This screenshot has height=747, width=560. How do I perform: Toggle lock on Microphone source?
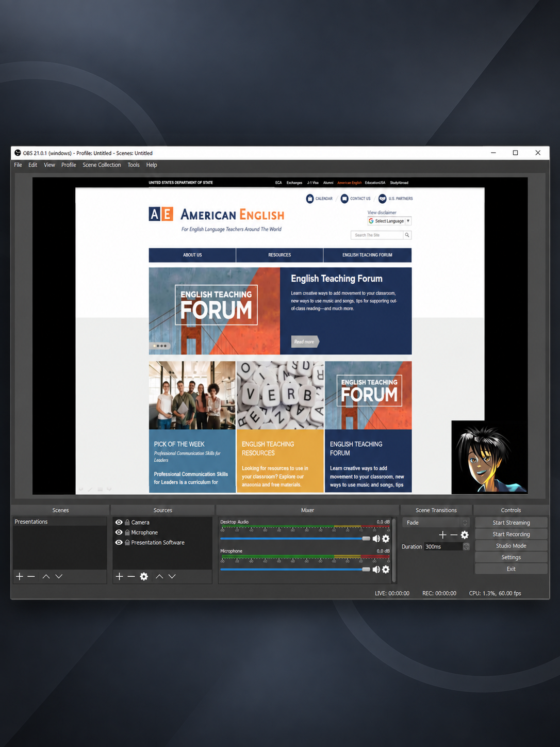(127, 532)
